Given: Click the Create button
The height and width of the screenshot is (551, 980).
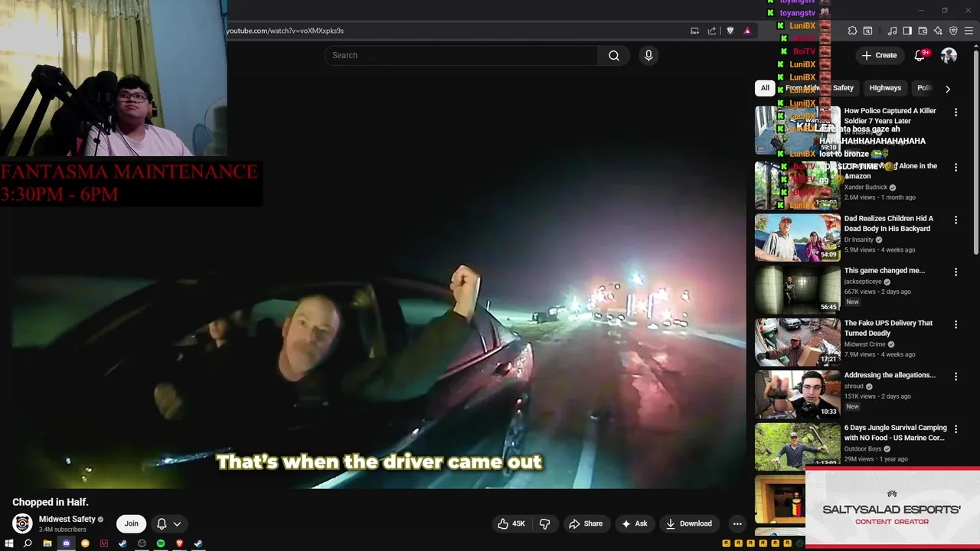Looking at the screenshot, I should (x=879, y=55).
